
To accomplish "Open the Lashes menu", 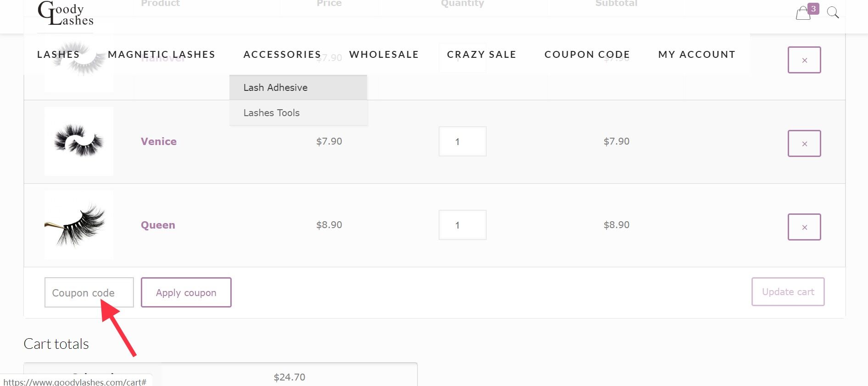I will coord(58,55).
